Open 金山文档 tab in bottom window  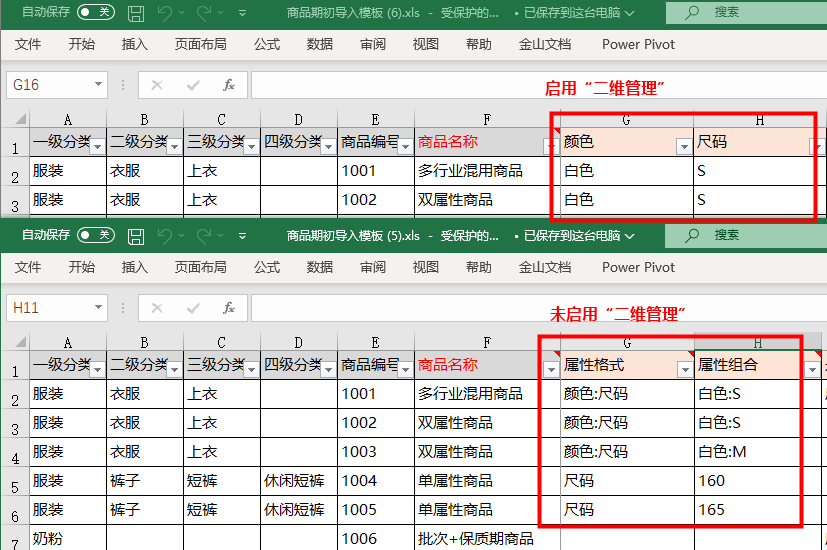545,267
